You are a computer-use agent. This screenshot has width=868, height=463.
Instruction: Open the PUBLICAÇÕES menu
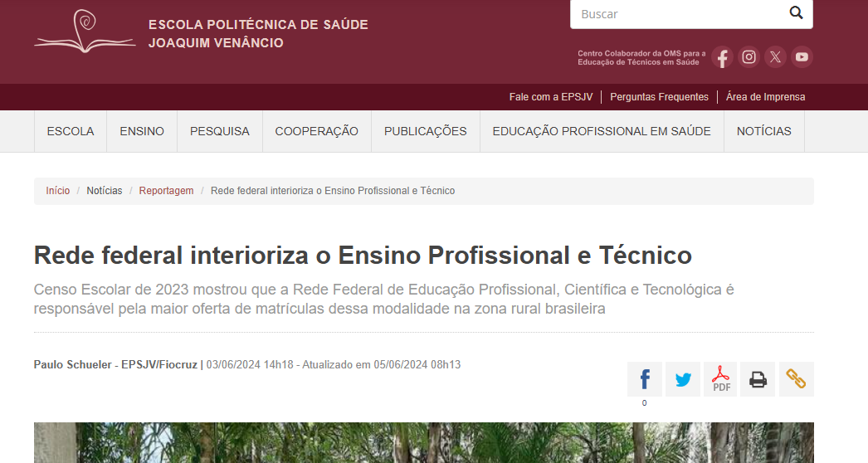click(x=425, y=131)
